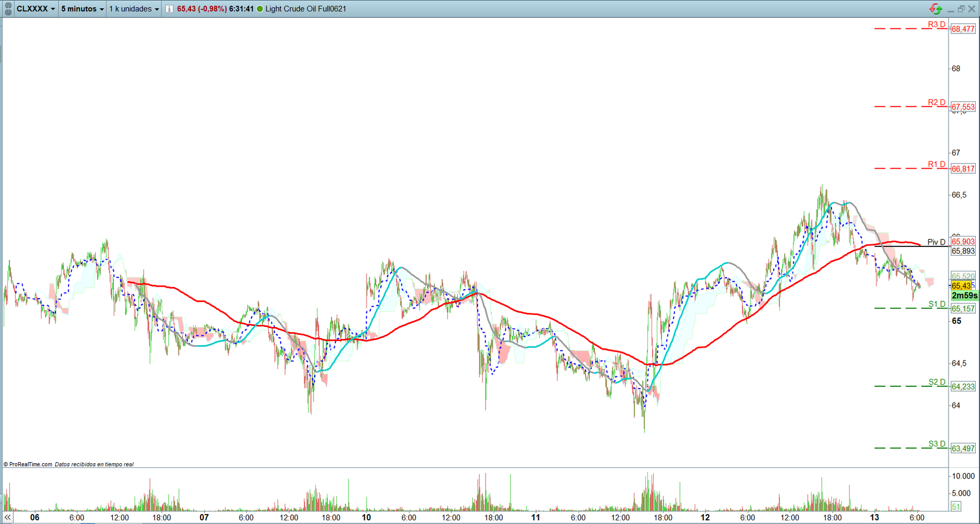Click the volume value 51 tag
The image size is (980, 524).
[956, 506]
